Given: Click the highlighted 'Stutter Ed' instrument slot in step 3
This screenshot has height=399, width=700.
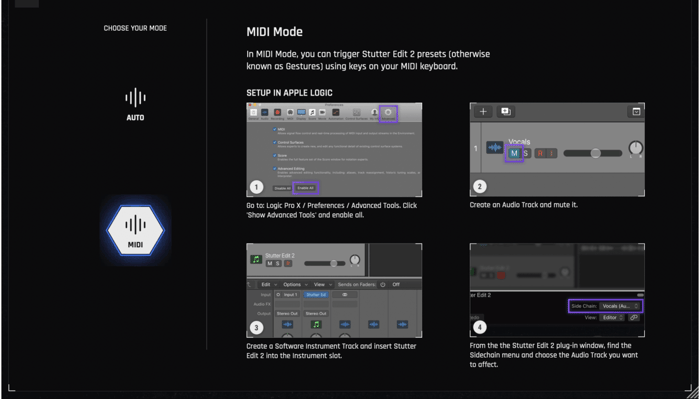Looking at the screenshot, I should pyautogui.click(x=316, y=295).
